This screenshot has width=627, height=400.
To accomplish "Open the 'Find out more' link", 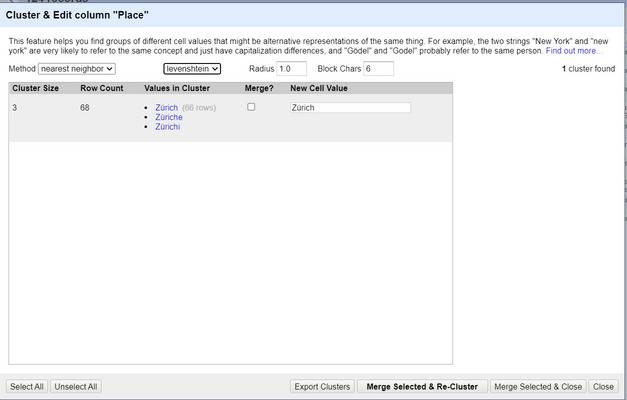I will [572, 50].
